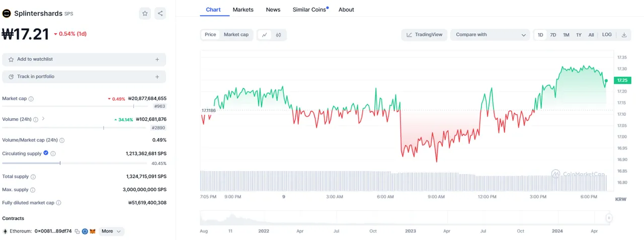
Task: Click the info icon next to Volume/Market cap (24h)
Action: (62, 140)
